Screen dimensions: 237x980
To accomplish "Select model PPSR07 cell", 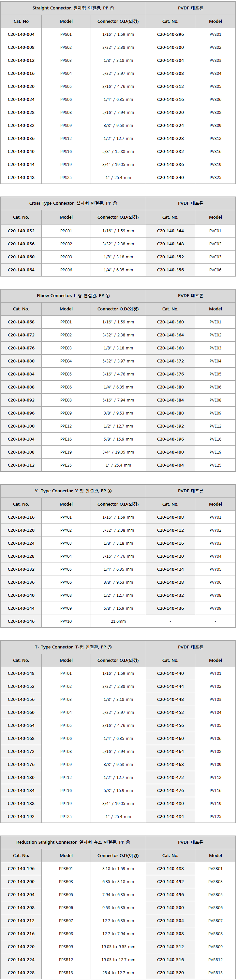I will pyautogui.click(x=66, y=921).
